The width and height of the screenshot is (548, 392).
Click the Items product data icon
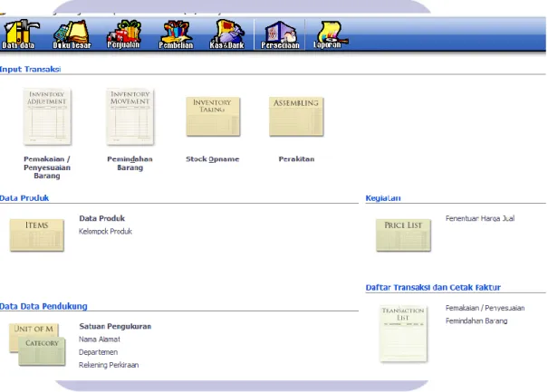click(x=37, y=234)
